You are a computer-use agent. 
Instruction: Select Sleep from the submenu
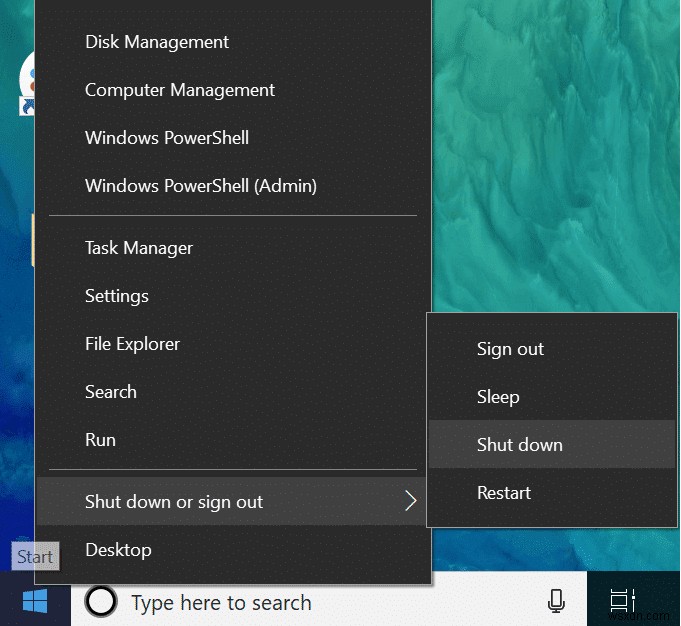[x=498, y=397]
